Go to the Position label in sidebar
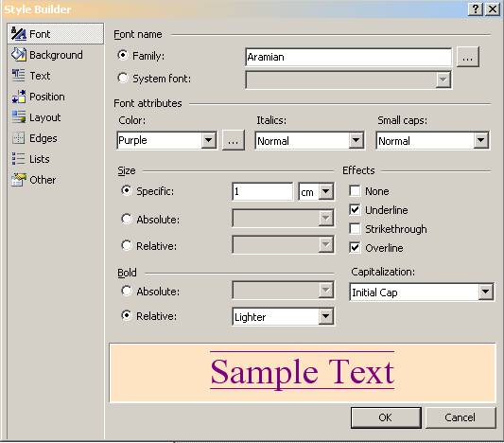 [x=47, y=97]
